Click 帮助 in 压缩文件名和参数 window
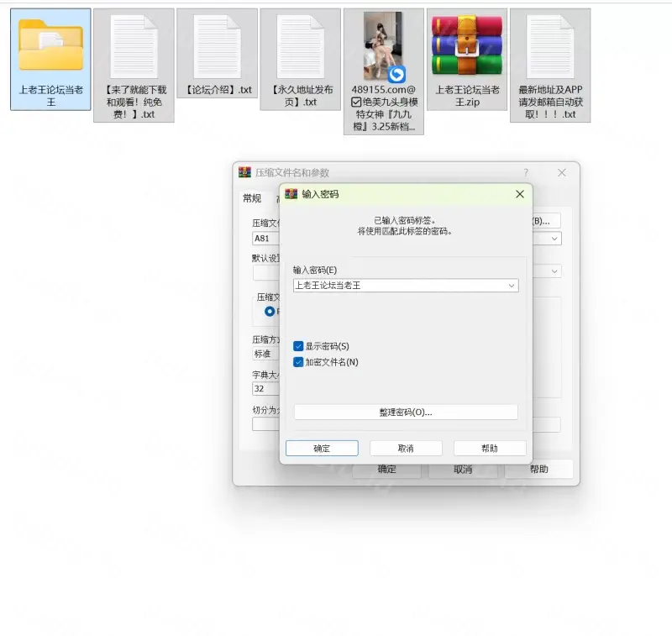Viewport: 672px width, 636px height. coord(538,469)
